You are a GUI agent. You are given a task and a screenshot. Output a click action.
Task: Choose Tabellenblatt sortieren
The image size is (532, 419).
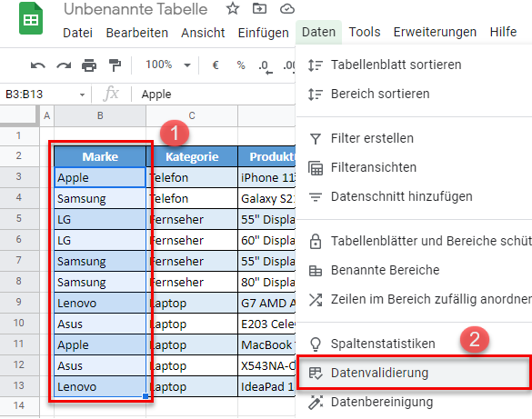tap(414, 65)
